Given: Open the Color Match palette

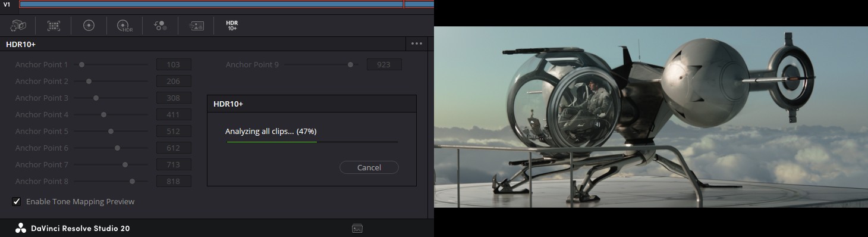Looking at the screenshot, I should click(54, 26).
